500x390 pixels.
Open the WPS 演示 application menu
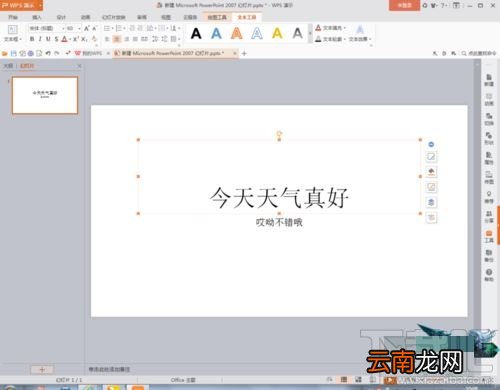tap(21, 5)
